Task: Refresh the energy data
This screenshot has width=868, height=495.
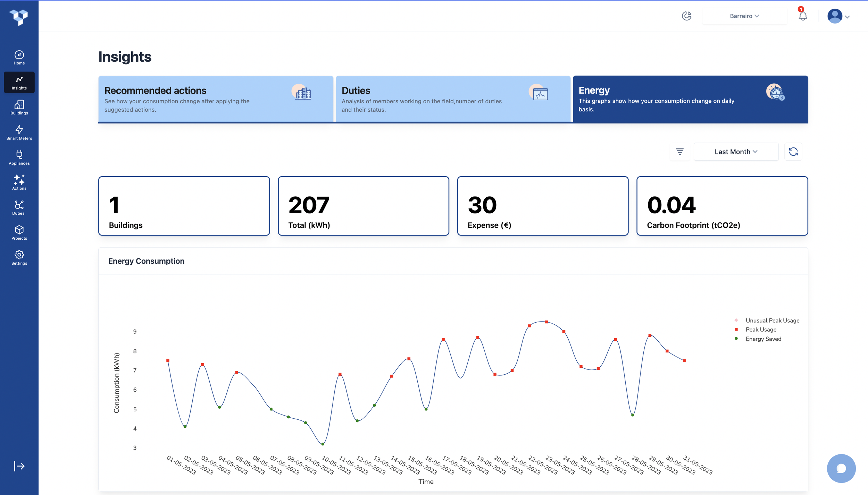Action: (x=793, y=152)
